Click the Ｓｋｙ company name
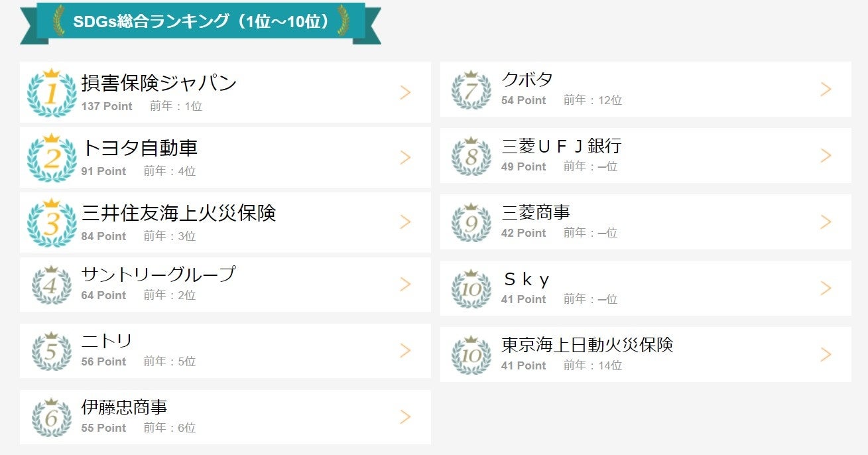 (x=527, y=279)
